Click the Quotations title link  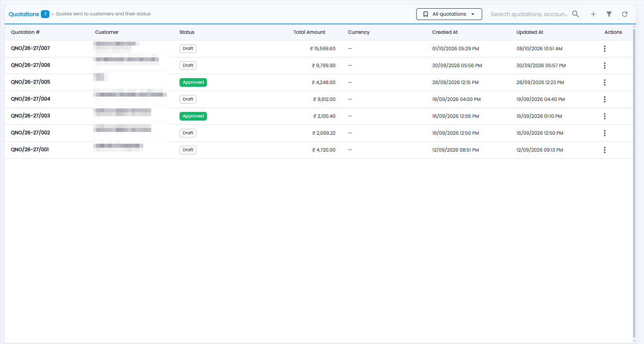click(24, 14)
